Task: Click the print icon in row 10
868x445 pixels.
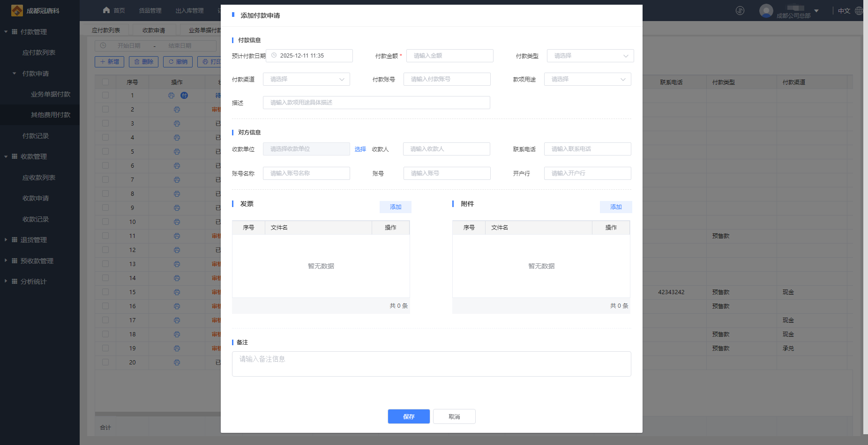Action: [177, 222]
